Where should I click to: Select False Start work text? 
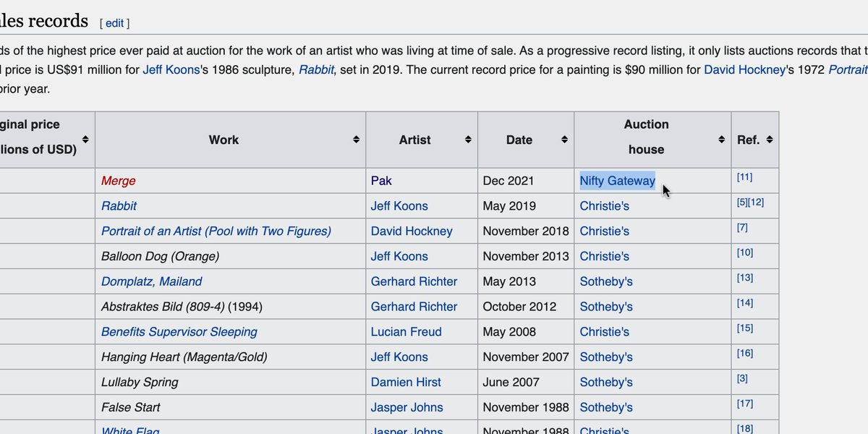(x=130, y=407)
